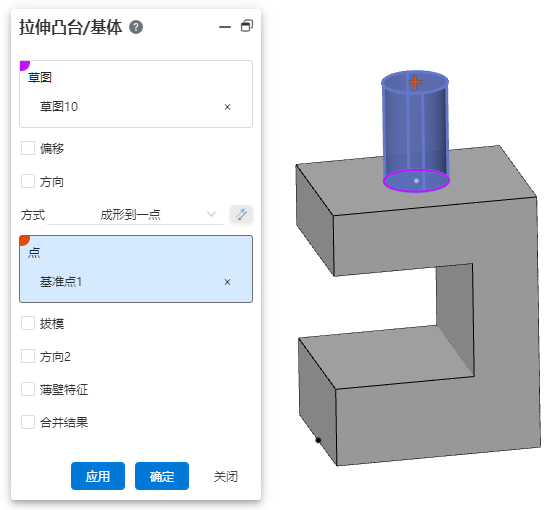Open the help icon beside 拉伸凸台/基体
The height and width of the screenshot is (510, 553).
pyautogui.click(x=136, y=27)
